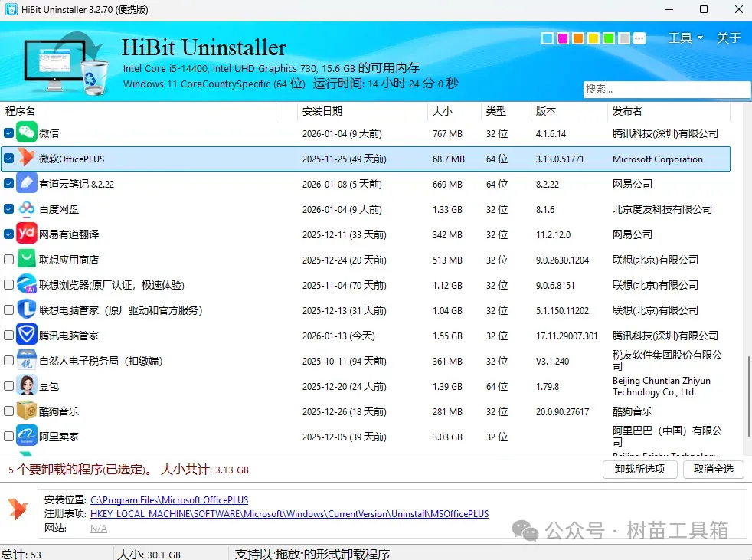Open the 工具 dropdown menu
Image resolution: width=752 pixels, height=560 pixels.
[x=685, y=38]
